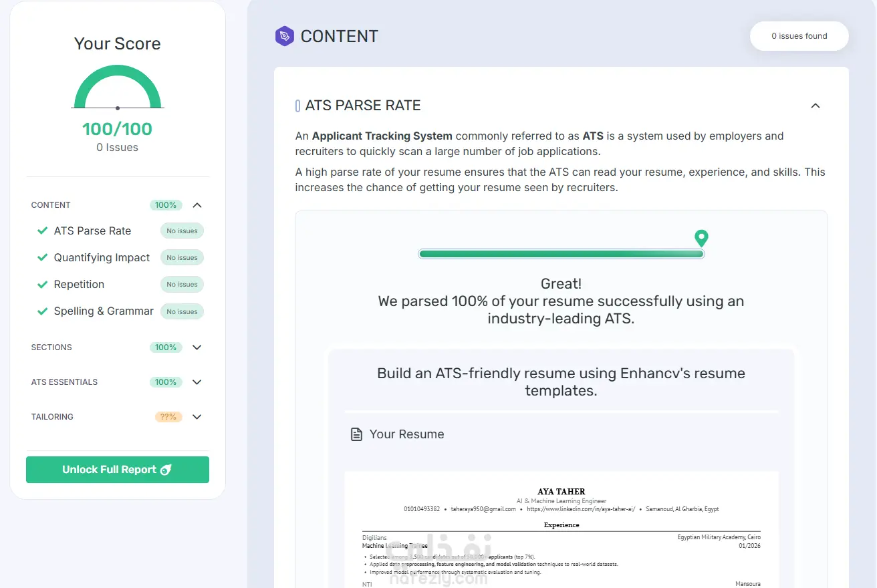Click the green ATS parse progress bar
This screenshot has height=588, width=877.
click(x=561, y=254)
